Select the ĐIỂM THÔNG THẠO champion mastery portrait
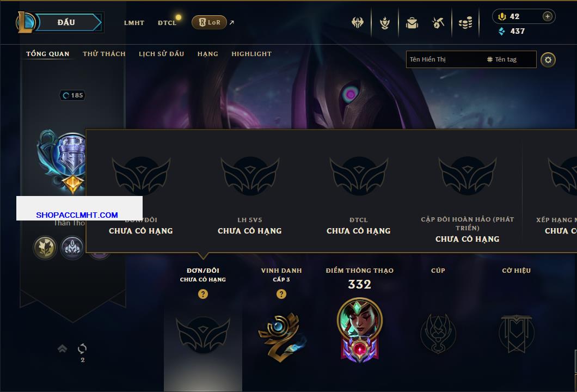The height and width of the screenshot is (392, 577). click(359, 330)
